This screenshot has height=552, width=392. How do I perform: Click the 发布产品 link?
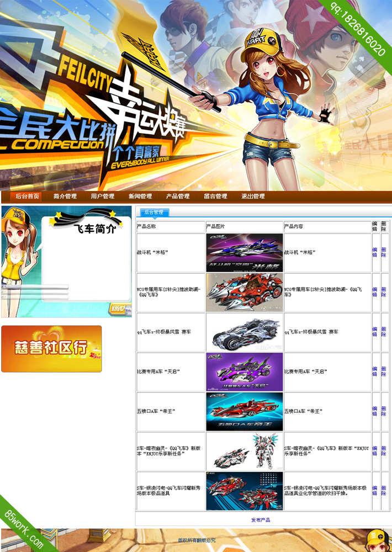[x=261, y=520]
